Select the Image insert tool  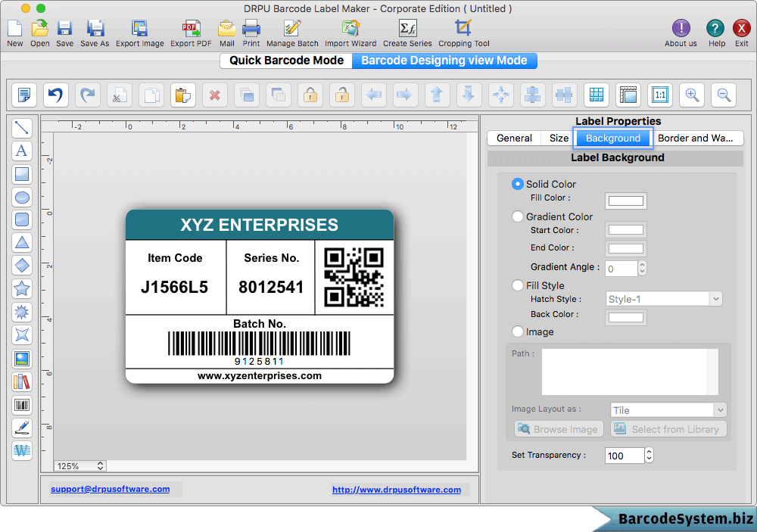22,359
